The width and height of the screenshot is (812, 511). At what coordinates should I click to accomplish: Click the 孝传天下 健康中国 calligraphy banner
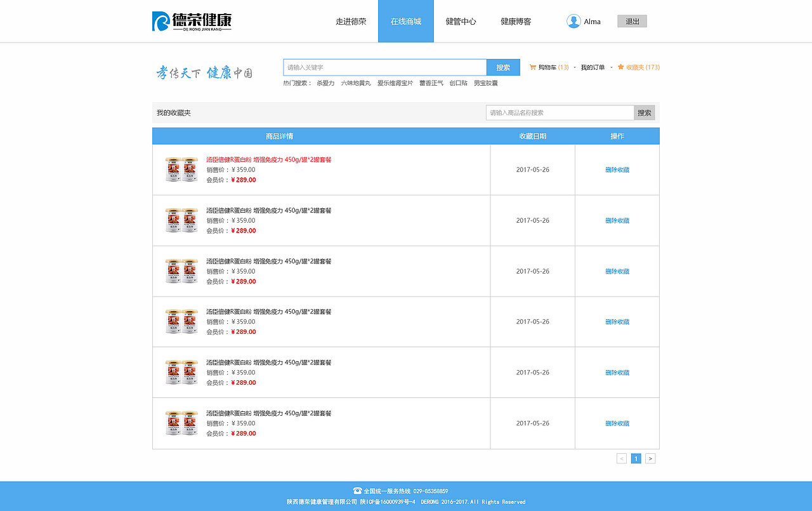pyautogui.click(x=204, y=72)
